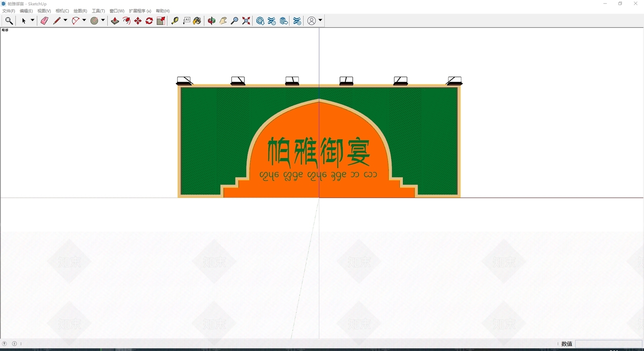
Task: Open the Extension Manager icon
Action: coord(297,21)
